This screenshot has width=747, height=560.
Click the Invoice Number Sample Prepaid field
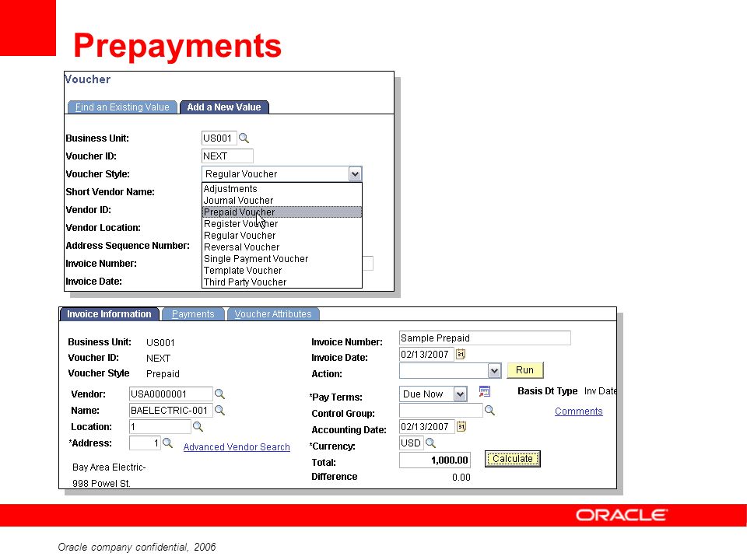coord(485,338)
